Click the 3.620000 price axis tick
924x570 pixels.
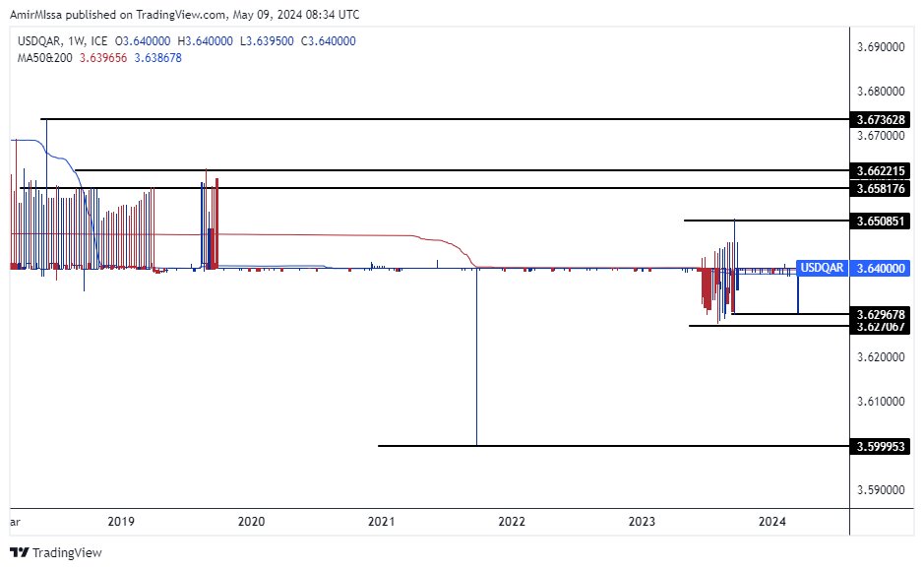coord(881,357)
